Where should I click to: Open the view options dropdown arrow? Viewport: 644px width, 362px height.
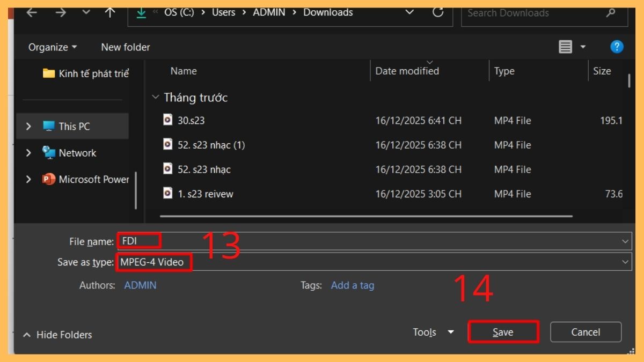coord(583,47)
